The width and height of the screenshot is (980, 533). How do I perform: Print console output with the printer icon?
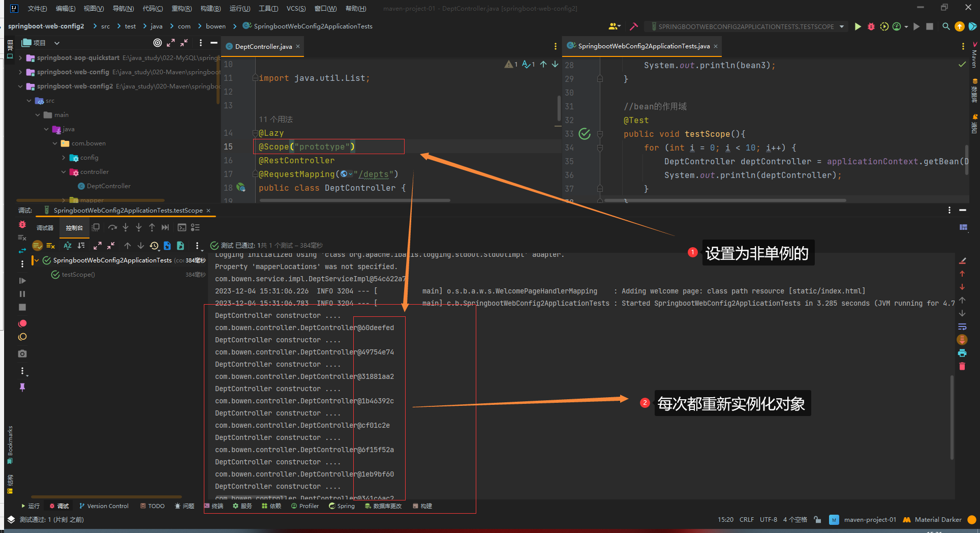pyautogui.click(x=962, y=353)
